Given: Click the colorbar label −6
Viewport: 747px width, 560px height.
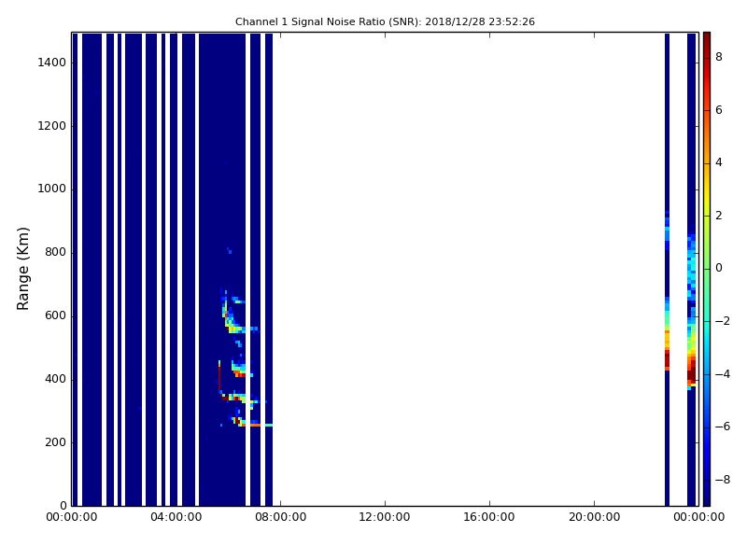Looking at the screenshot, I should click(723, 427).
